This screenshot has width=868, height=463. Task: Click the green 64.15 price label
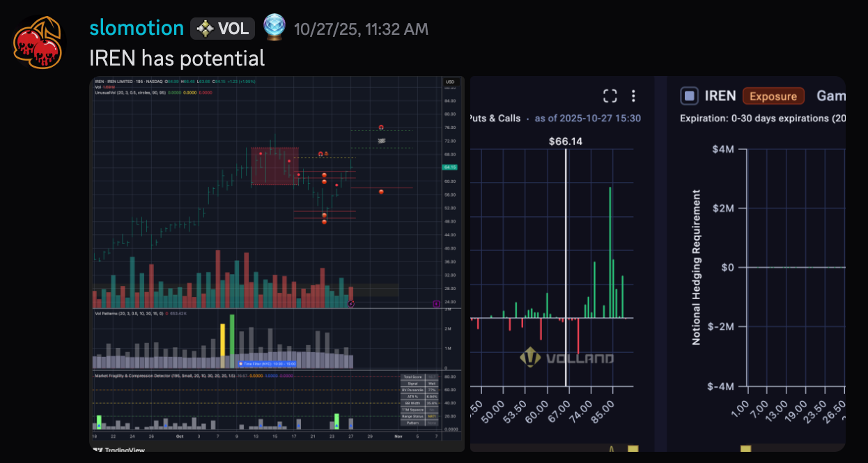(449, 167)
